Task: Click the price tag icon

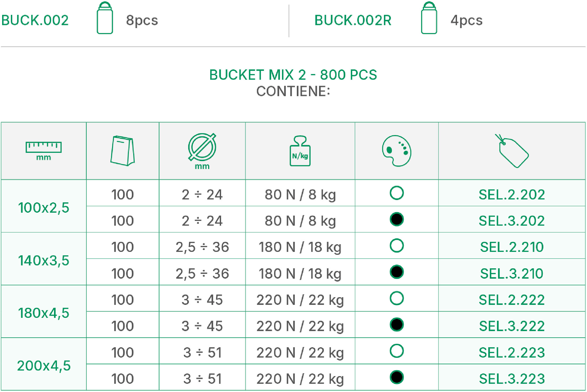Action: pos(512,151)
